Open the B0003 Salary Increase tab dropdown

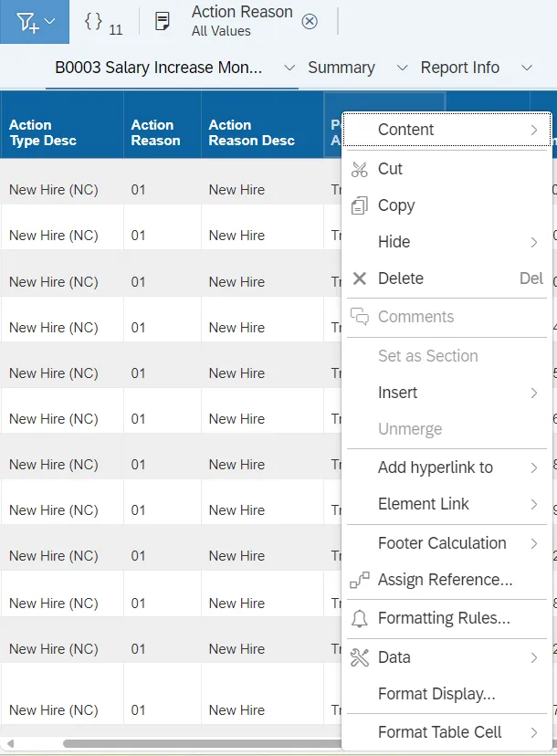289,68
